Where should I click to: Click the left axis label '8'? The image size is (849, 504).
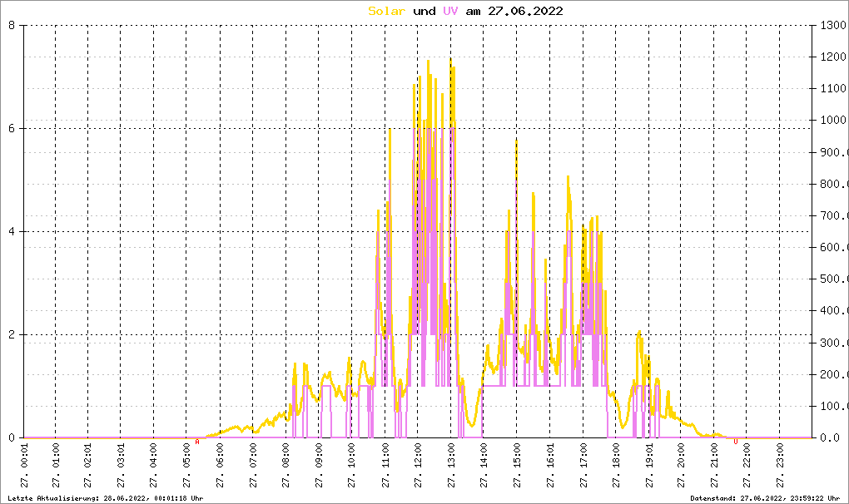point(12,25)
